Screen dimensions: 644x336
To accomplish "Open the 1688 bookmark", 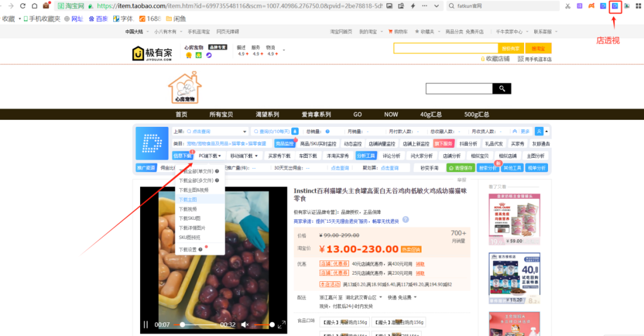I will point(150,19).
